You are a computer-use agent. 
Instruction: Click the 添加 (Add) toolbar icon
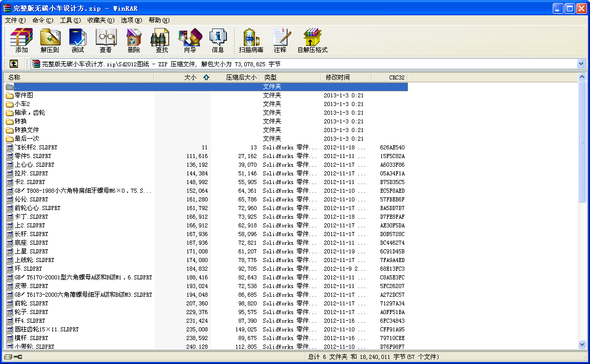point(21,40)
